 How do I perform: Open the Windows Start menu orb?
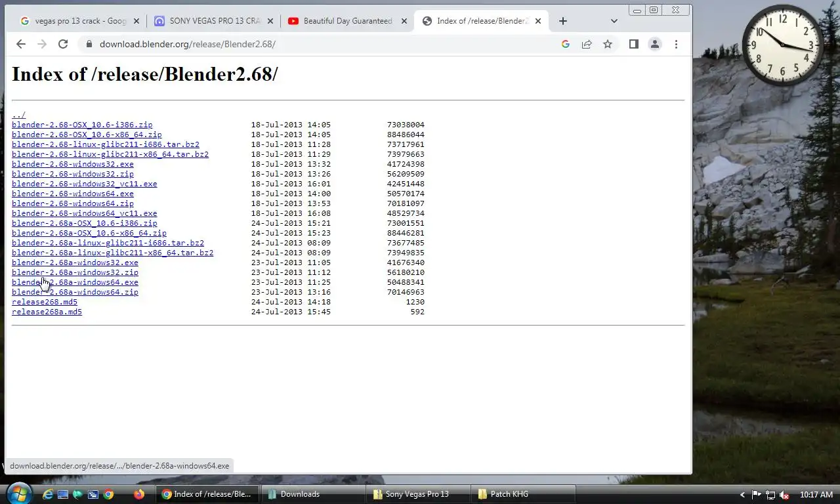coord(18,493)
